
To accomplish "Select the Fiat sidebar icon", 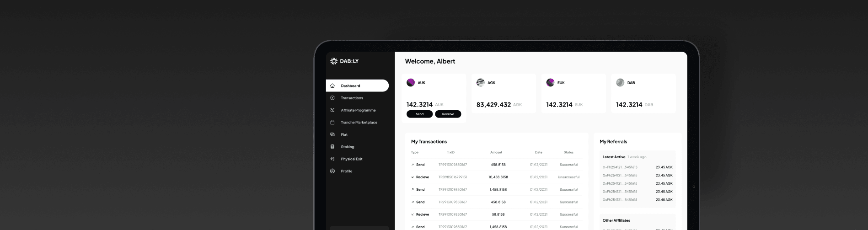I will pyautogui.click(x=332, y=134).
